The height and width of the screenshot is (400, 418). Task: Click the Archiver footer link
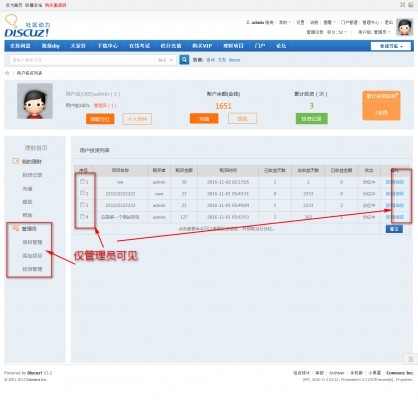[337, 373]
